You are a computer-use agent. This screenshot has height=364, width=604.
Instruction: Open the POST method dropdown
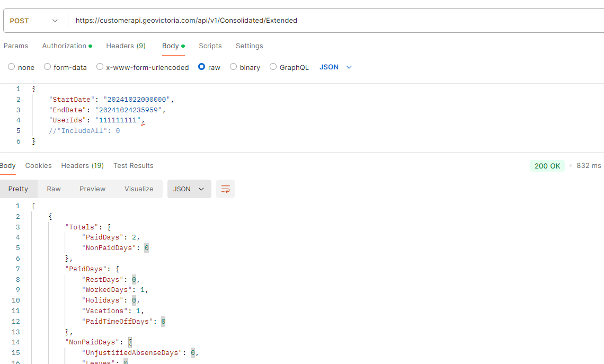34,21
